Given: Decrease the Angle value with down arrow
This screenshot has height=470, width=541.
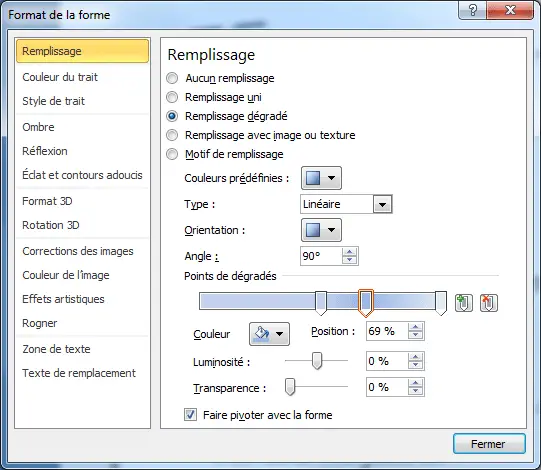Looking at the screenshot, I should pos(350,260).
